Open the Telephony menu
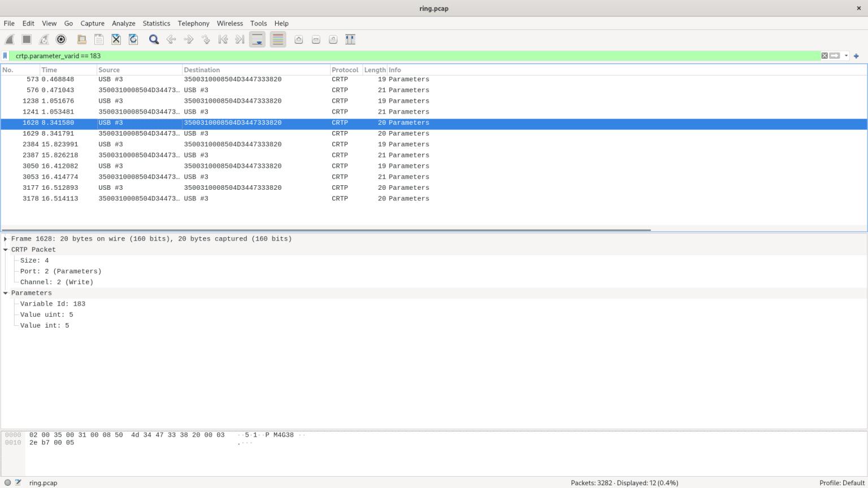The height and width of the screenshot is (488, 868). 193,23
